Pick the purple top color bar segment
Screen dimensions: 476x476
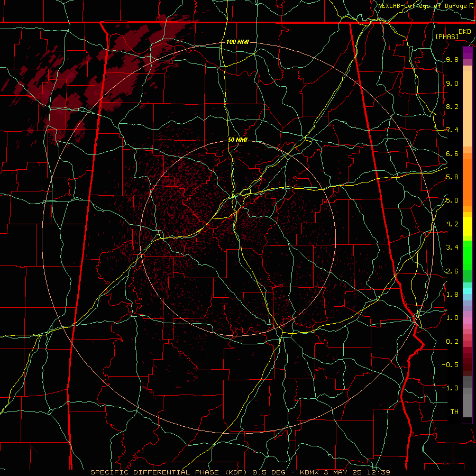click(x=467, y=53)
